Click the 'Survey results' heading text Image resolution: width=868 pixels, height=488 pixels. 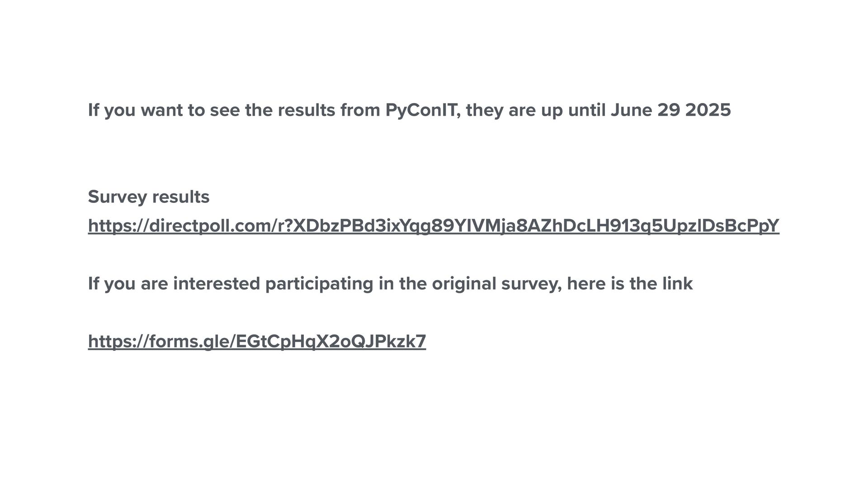(x=148, y=197)
